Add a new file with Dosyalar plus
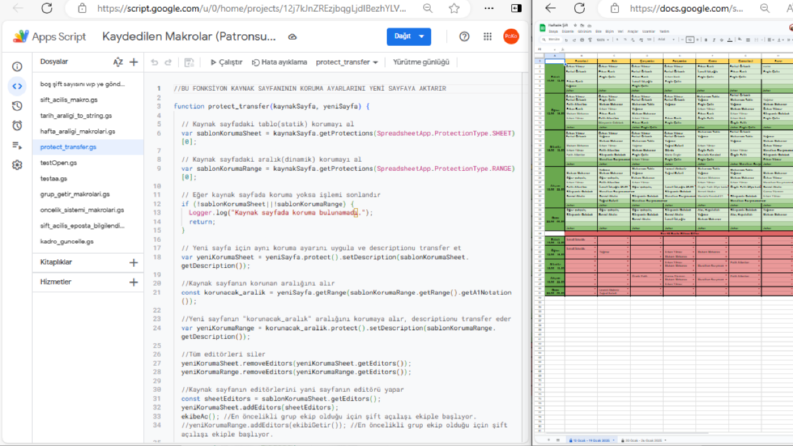 coord(134,62)
